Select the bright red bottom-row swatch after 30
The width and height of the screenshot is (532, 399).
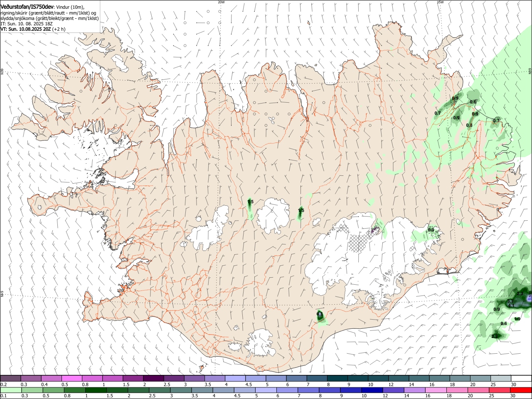521,390
